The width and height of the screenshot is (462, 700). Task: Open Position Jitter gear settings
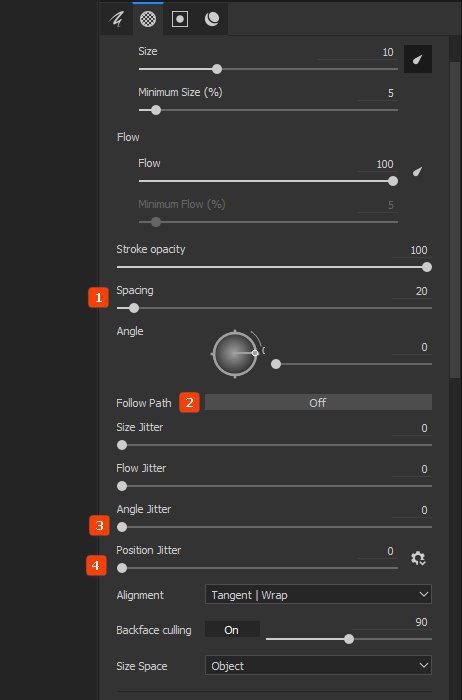[x=418, y=558]
